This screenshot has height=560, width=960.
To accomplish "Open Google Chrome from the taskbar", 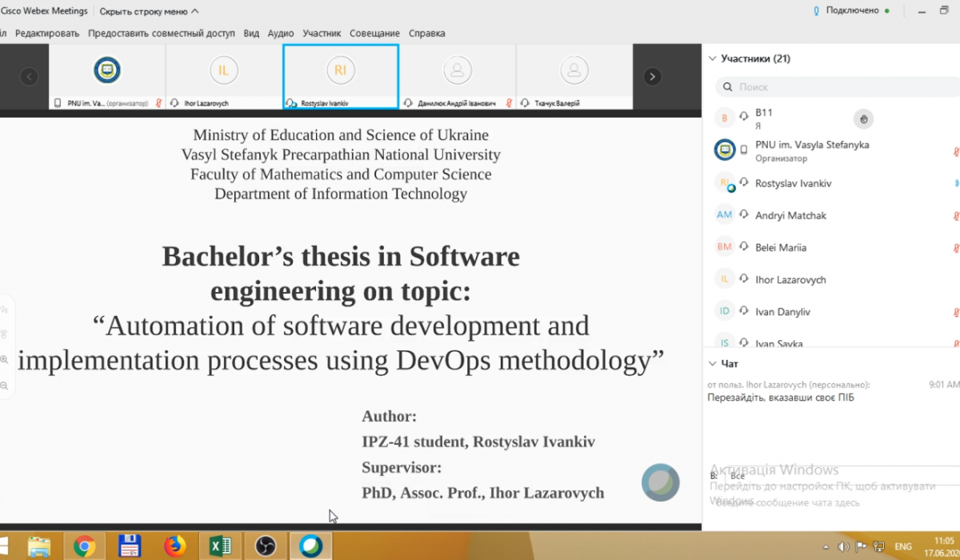I will click(84, 546).
